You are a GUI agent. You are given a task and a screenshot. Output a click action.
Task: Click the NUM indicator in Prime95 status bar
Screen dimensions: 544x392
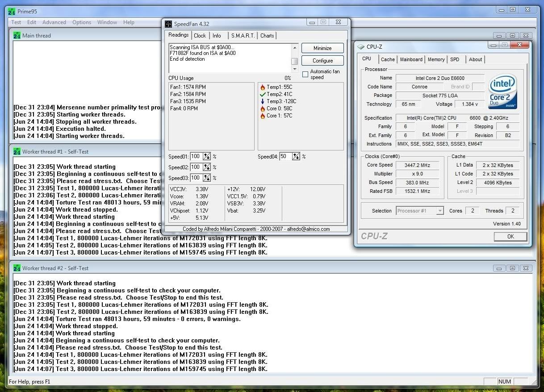coord(505,381)
